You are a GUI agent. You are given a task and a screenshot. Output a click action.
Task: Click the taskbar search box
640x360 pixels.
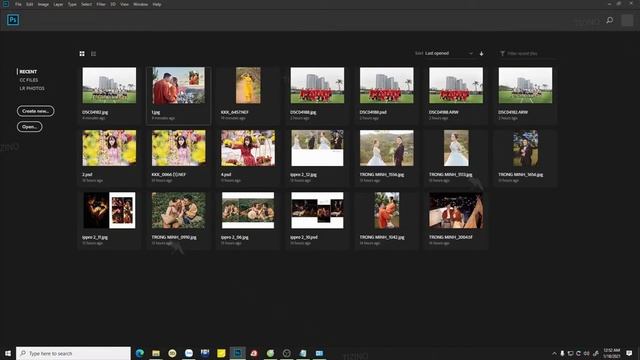(73, 353)
